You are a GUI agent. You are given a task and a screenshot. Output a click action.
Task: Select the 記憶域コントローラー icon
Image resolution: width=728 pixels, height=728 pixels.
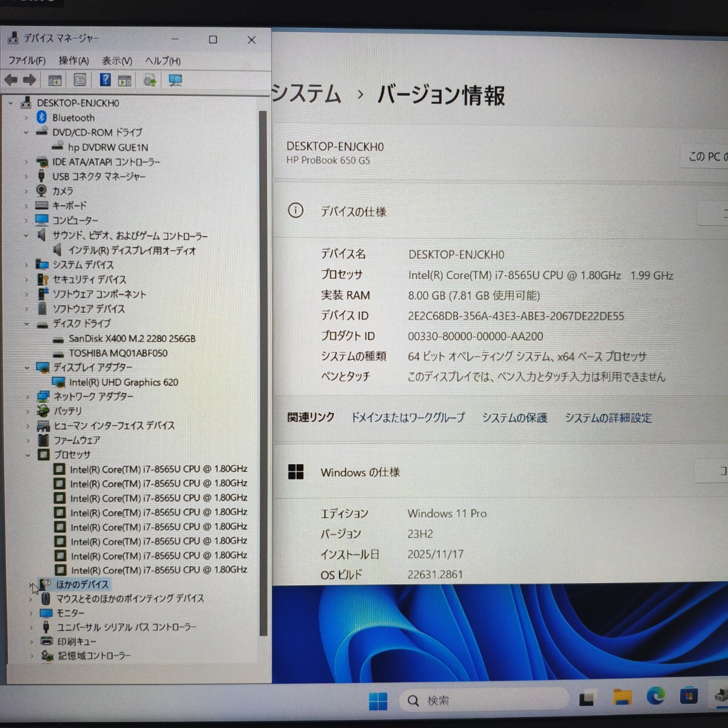[x=47, y=656]
